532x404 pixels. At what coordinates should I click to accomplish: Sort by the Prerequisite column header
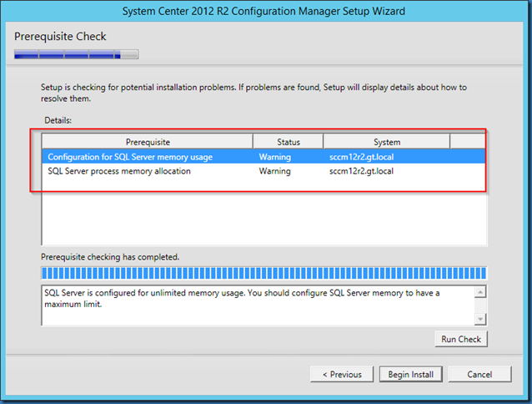(148, 142)
